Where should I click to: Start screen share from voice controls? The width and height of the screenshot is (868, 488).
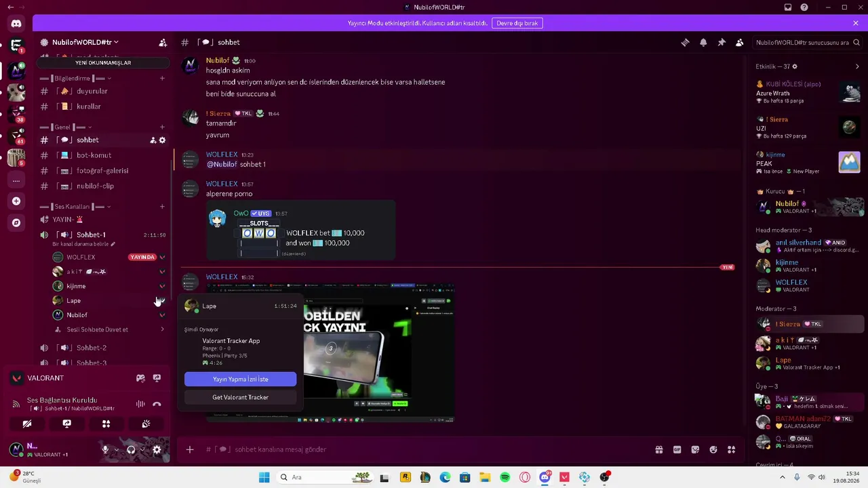point(66,424)
